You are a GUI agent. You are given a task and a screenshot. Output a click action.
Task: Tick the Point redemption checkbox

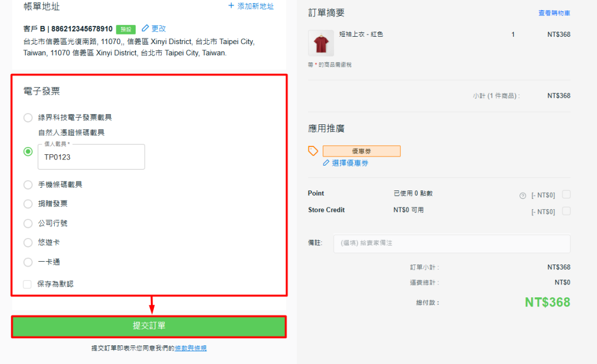pyautogui.click(x=566, y=194)
